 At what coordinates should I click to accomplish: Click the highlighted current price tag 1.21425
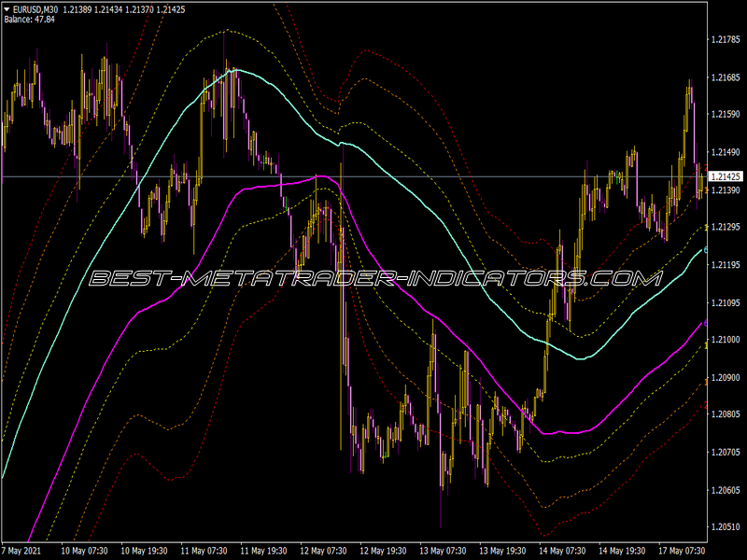pyautogui.click(x=726, y=176)
